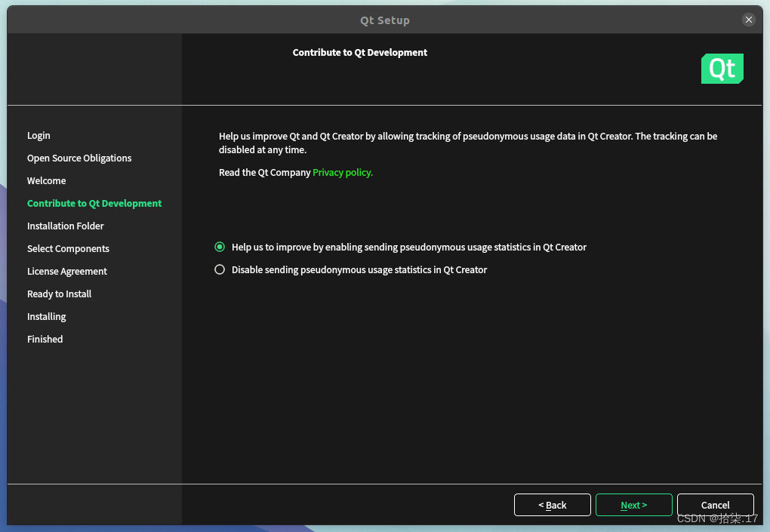Proceed with the Next button
The height and width of the screenshot is (532, 770).
click(633, 505)
